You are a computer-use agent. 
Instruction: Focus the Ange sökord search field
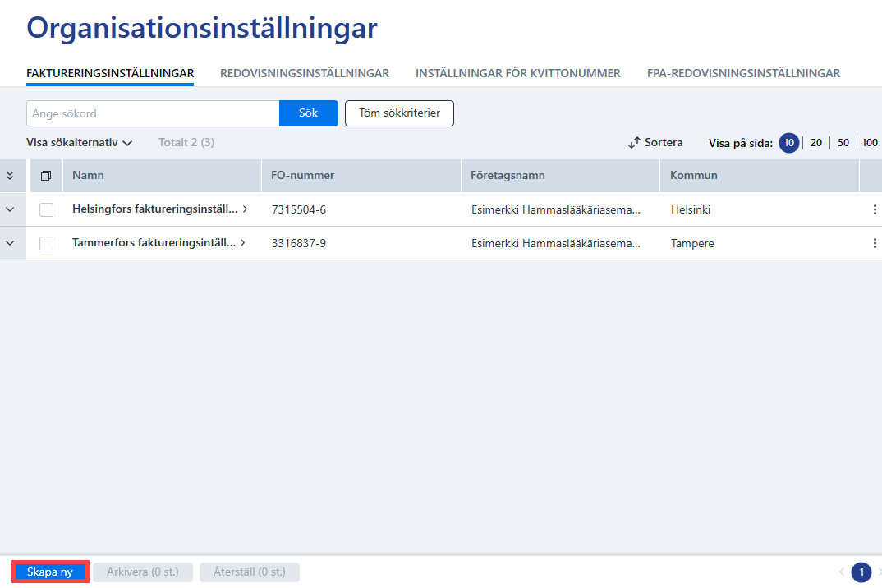[x=153, y=113]
